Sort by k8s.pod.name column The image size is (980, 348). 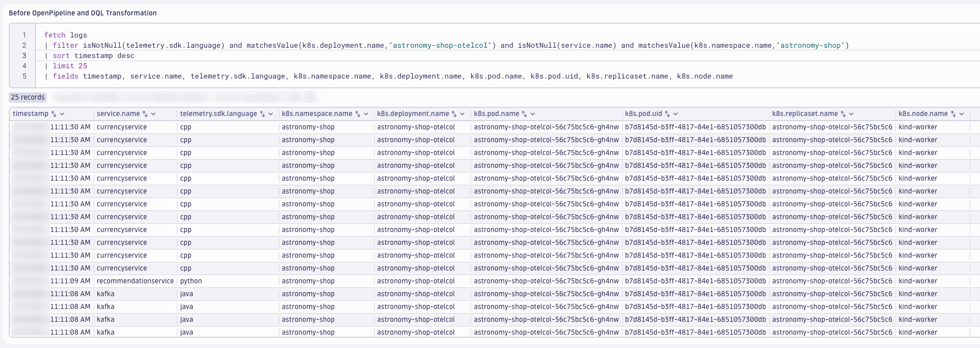pos(524,114)
